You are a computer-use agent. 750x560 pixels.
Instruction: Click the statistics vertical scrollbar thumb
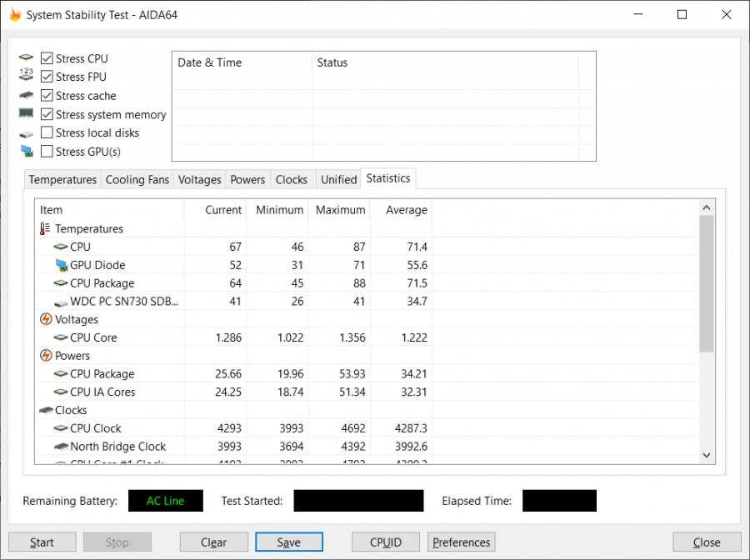pos(707,283)
